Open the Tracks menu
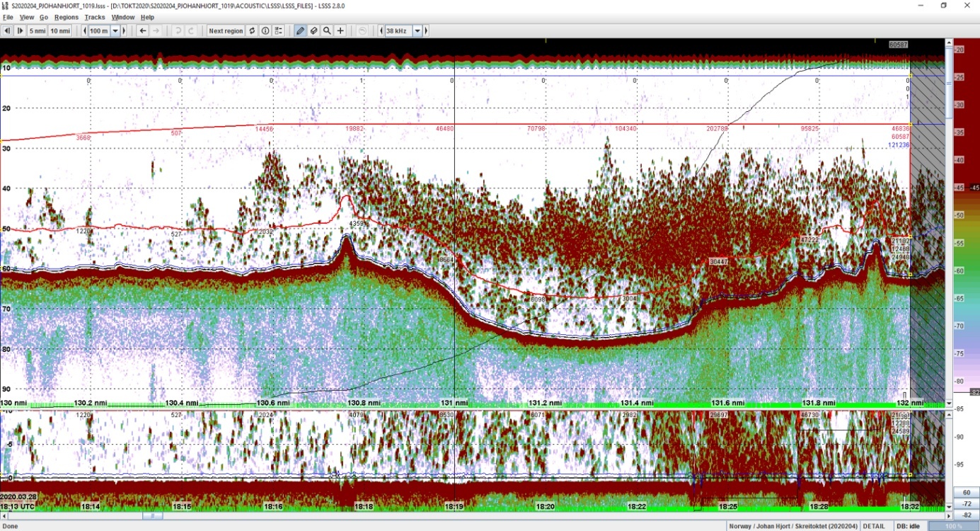Screen dimensions: 980x531 pos(95,17)
